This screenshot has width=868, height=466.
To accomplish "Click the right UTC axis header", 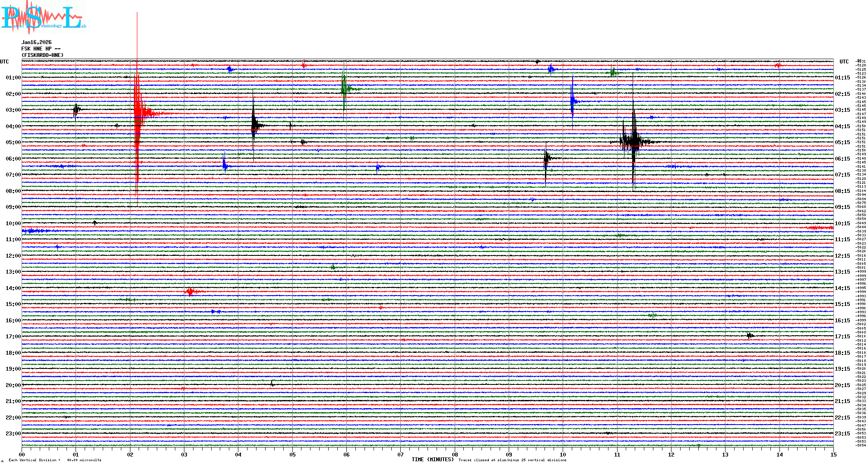I will (x=844, y=62).
